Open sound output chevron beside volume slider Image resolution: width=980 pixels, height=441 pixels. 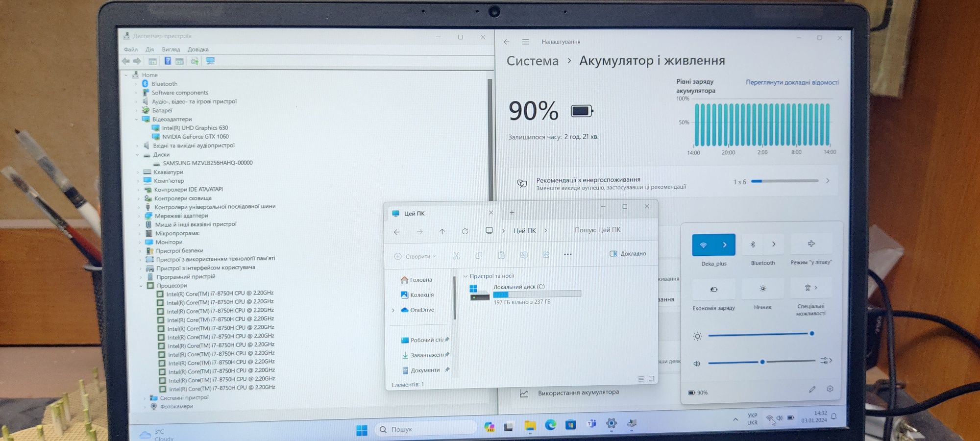pos(827,361)
